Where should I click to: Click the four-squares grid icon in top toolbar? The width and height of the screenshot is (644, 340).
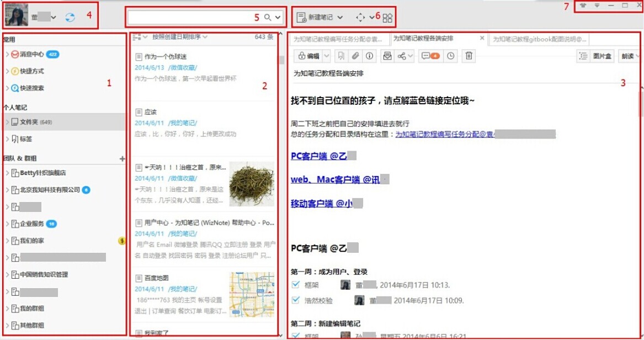[x=387, y=18]
